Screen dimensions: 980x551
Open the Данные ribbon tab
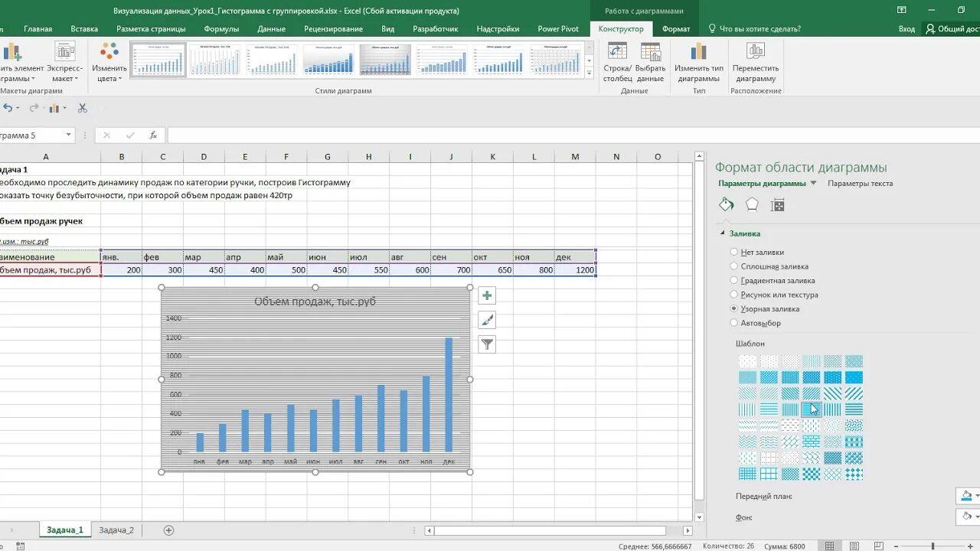pos(272,29)
